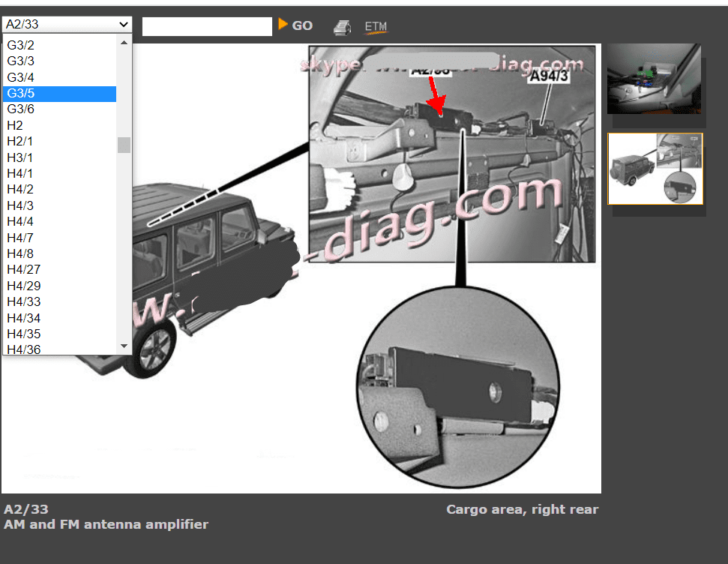
Task: Open the second vehicle diagram thumbnail
Action: pos(655,169)
